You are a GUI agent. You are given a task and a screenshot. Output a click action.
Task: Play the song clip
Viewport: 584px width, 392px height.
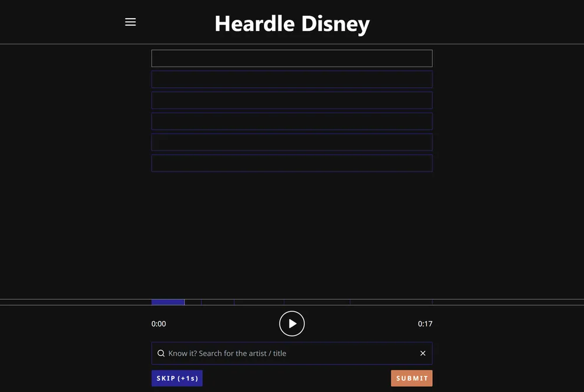[x=292, y=324]
